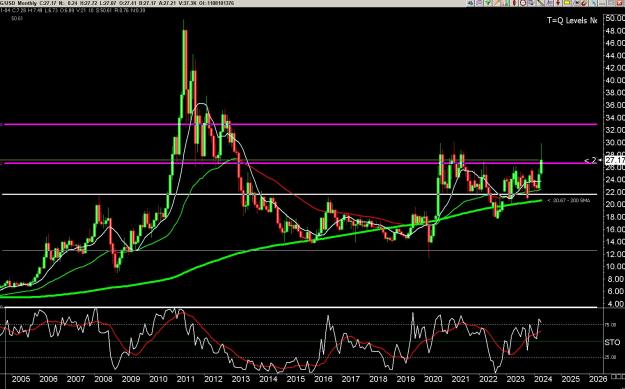
Task: Click the 25.00 stochastic level label
Action: (x=610, y=357)
